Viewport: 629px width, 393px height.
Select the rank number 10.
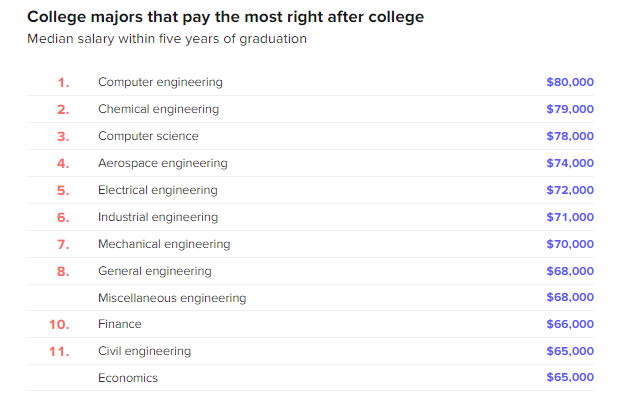tap(59, 324)
